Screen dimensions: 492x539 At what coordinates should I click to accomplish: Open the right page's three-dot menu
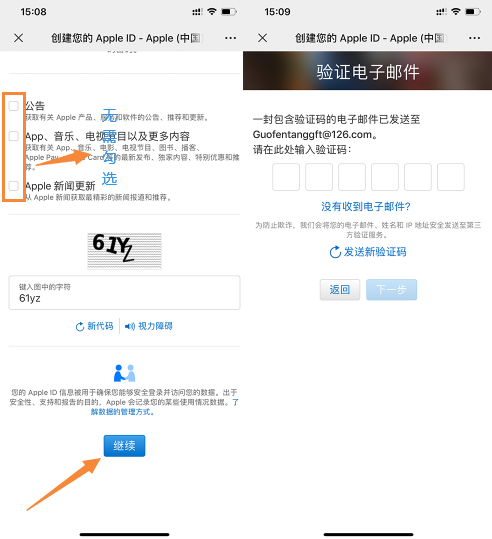coord(474,38)
